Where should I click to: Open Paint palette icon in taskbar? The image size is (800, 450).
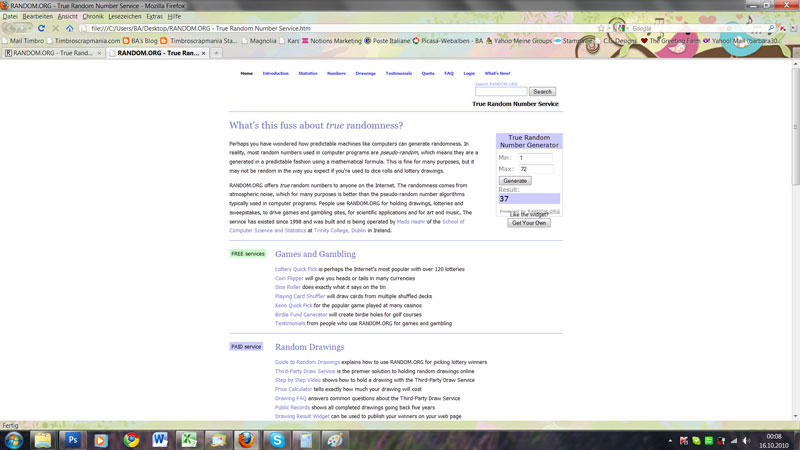click(335, 440)
